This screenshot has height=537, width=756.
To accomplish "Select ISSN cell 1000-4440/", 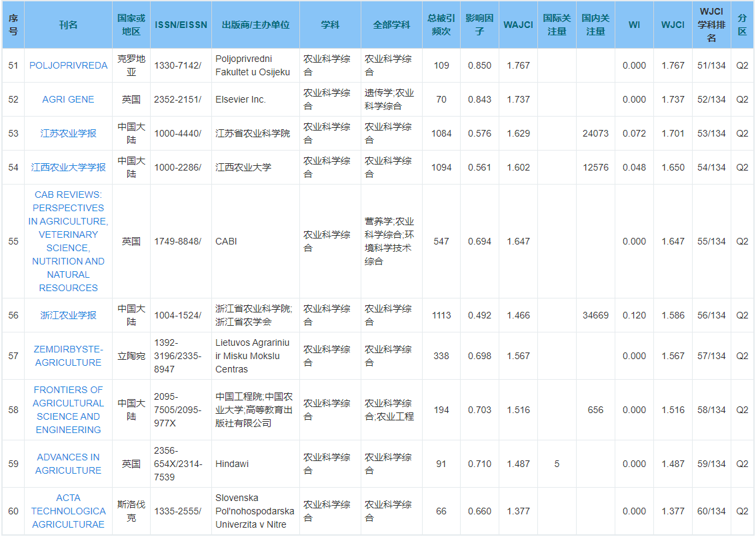I will [181, 133].
